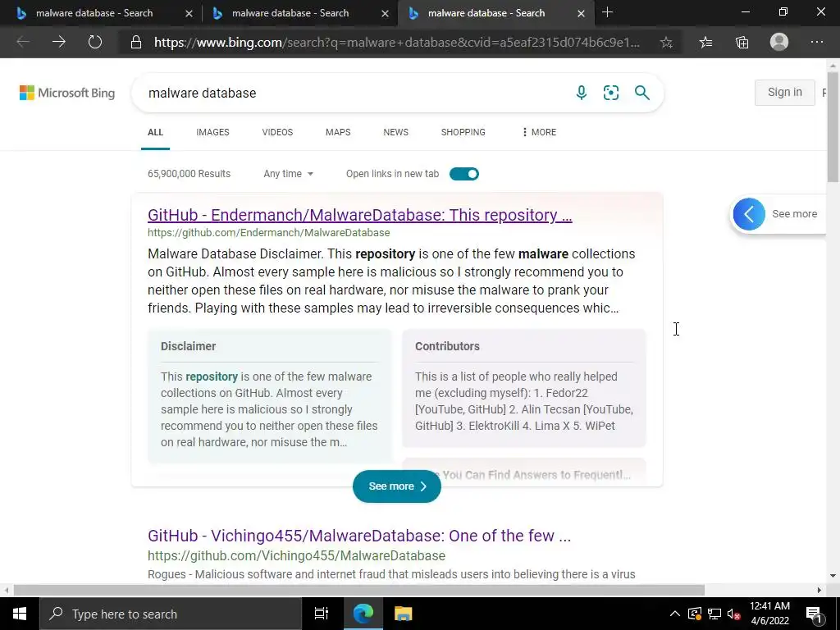Show hidden tray icons chevron
840x630 pixels.
(x=674, y=614)
